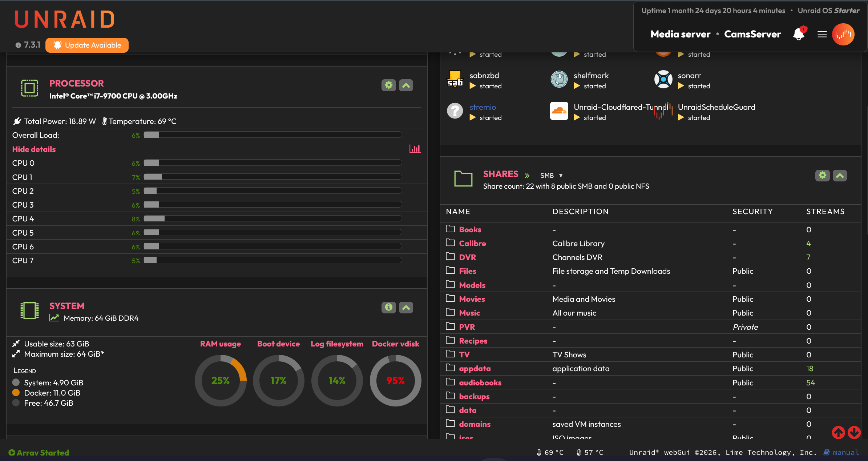Click the Array Started status
The width and height of the screenshot is (868, 461).
(39, 453)
